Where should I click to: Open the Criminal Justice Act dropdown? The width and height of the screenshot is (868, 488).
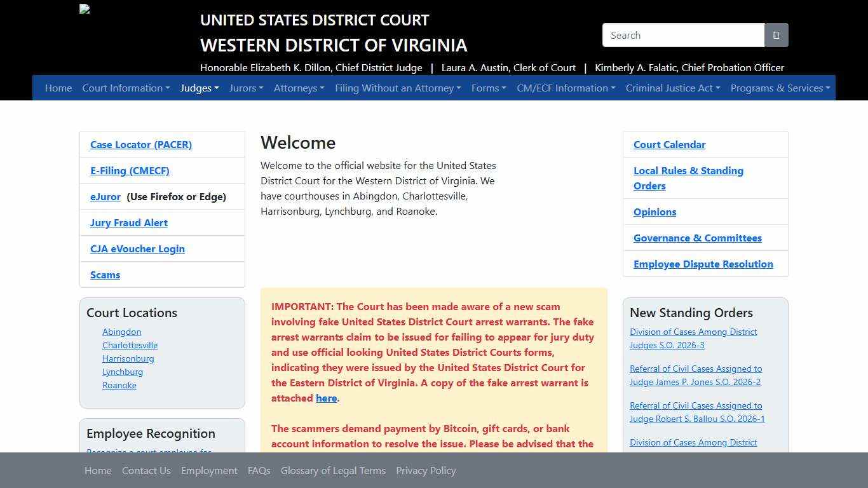pos(672,88)
